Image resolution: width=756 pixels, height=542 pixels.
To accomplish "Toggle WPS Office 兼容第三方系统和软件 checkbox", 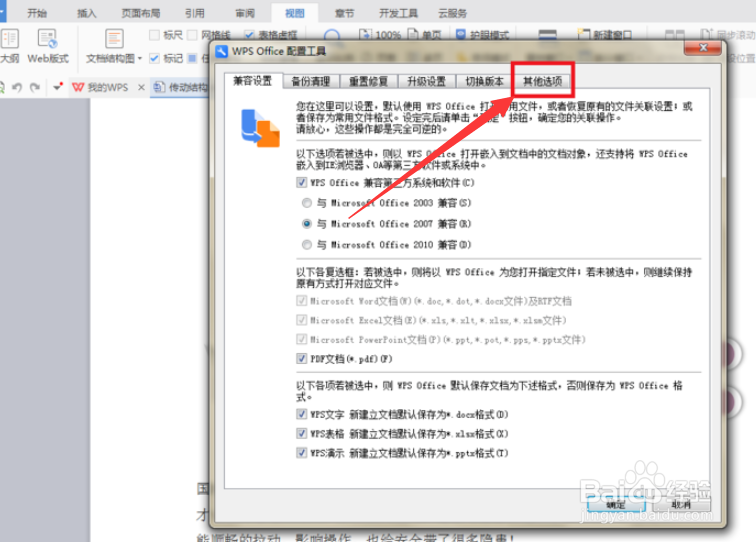I will (x=302, y=182).
